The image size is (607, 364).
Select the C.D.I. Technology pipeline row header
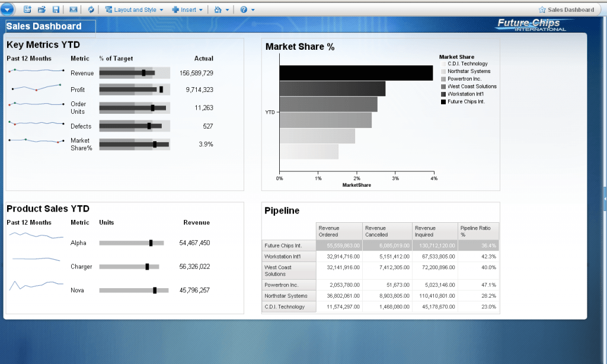[x=289, y=306]
